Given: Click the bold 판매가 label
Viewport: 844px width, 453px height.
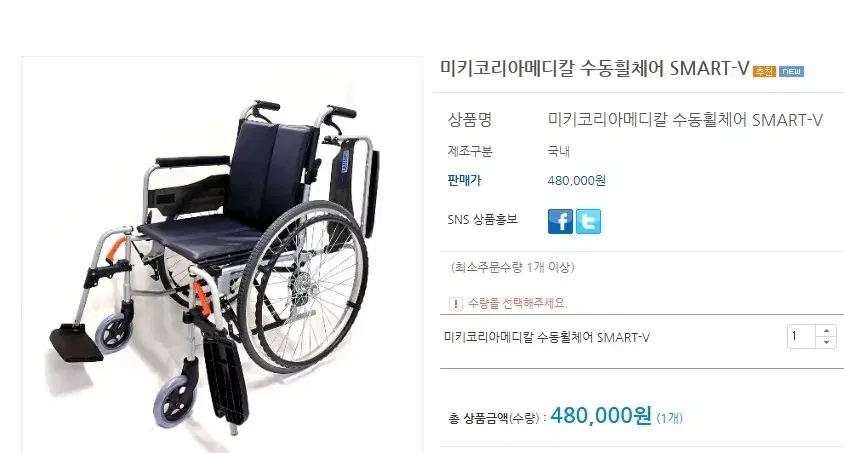Looking at the screenshot, I should [x=465, y=180].
